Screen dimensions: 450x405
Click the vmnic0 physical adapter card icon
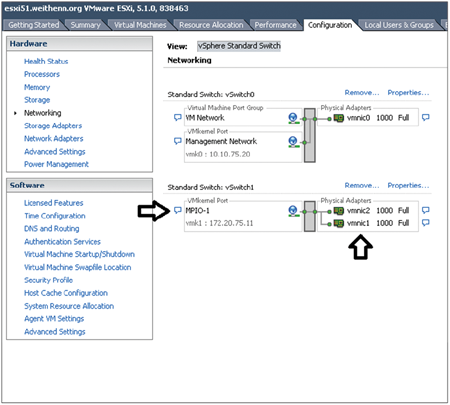339,118
